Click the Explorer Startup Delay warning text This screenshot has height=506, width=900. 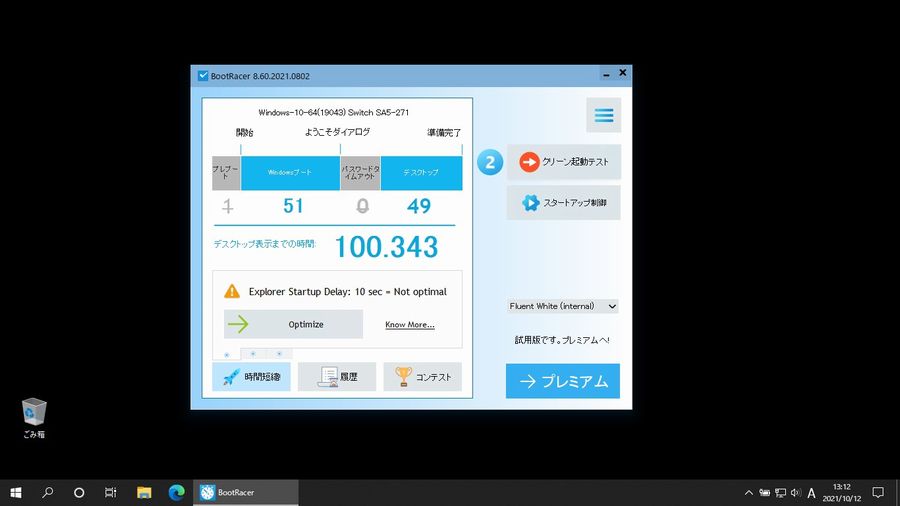(347, 291)
